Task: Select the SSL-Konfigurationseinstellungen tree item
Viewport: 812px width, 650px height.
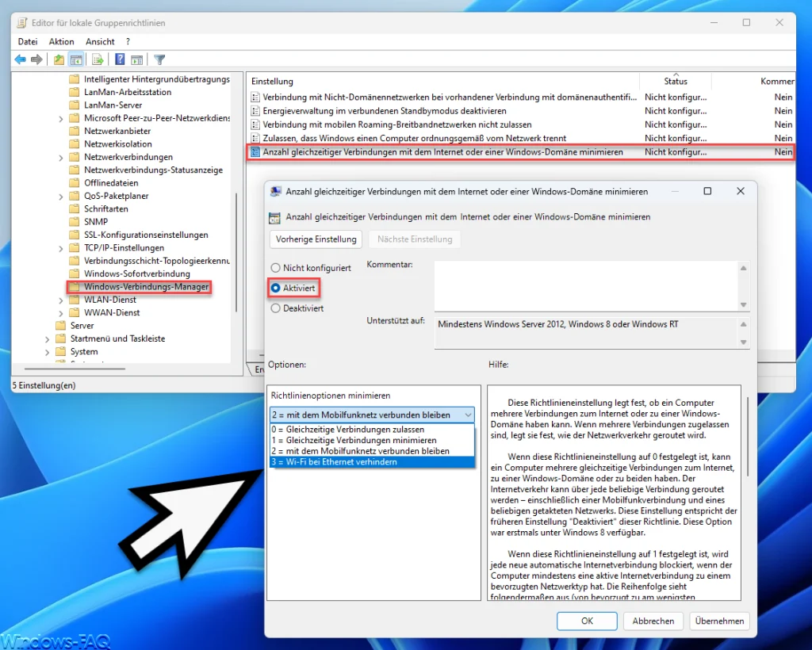Action: [146, 235]
